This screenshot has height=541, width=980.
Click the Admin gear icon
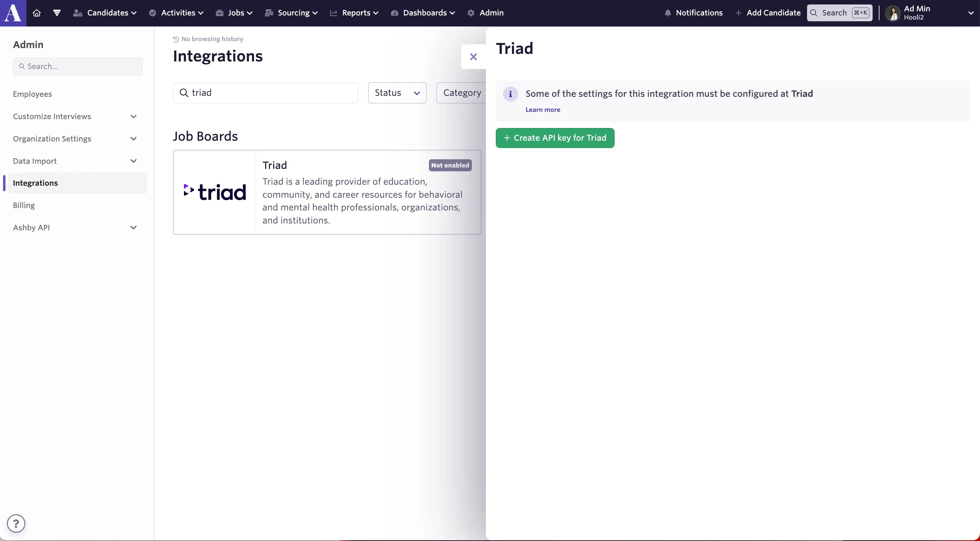pyautogui.click(x=471, y=13)
